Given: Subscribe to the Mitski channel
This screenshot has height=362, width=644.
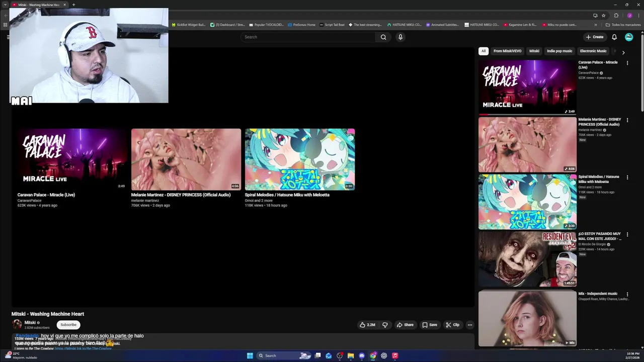Looking at the screenshot, I should click(x=68, y=325).
